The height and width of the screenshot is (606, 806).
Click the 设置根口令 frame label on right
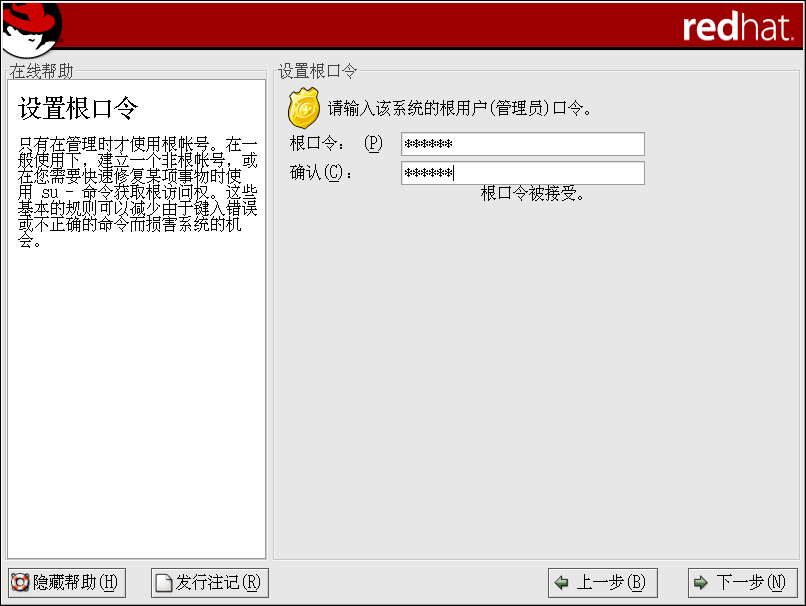pos(317,71)
